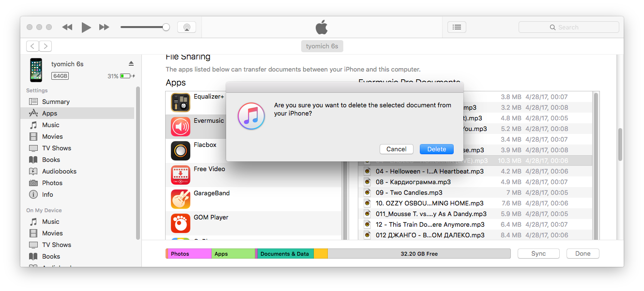Click the back navigation chevron

pyautogui.click(x=32, y=46)
